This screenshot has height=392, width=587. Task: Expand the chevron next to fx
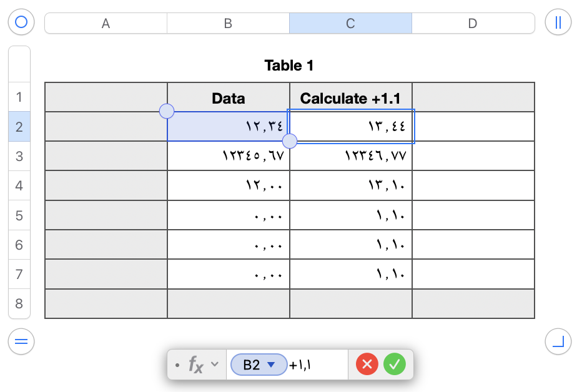pos(215,364)
